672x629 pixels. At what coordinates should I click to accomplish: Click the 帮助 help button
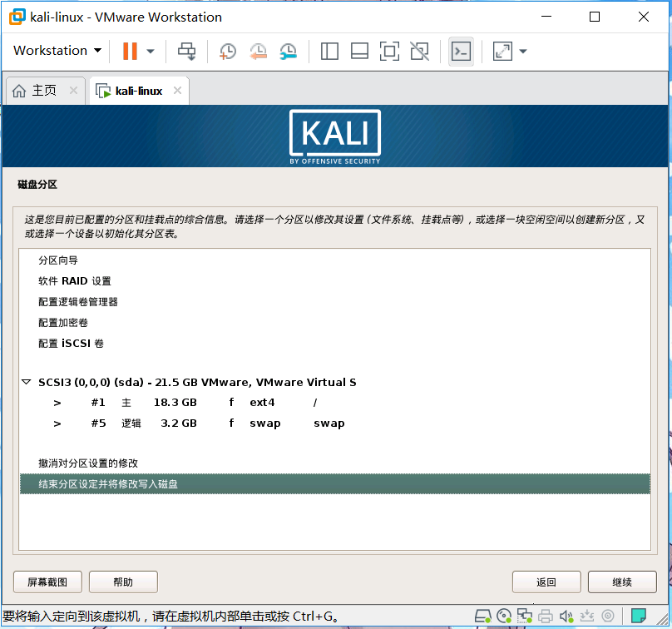pos(123,582)
